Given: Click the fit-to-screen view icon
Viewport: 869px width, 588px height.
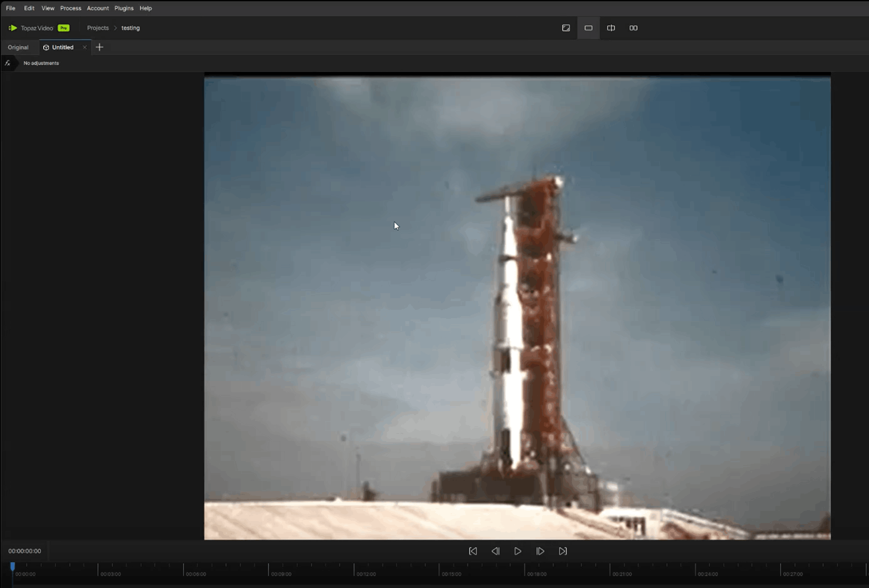Looking at the screenshot, I should coord(565,28).
